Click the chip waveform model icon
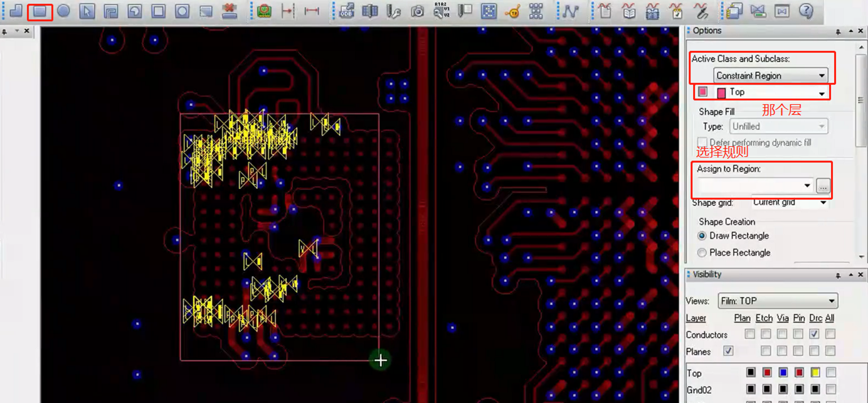868x403 pixels. (x=652, y=11)
